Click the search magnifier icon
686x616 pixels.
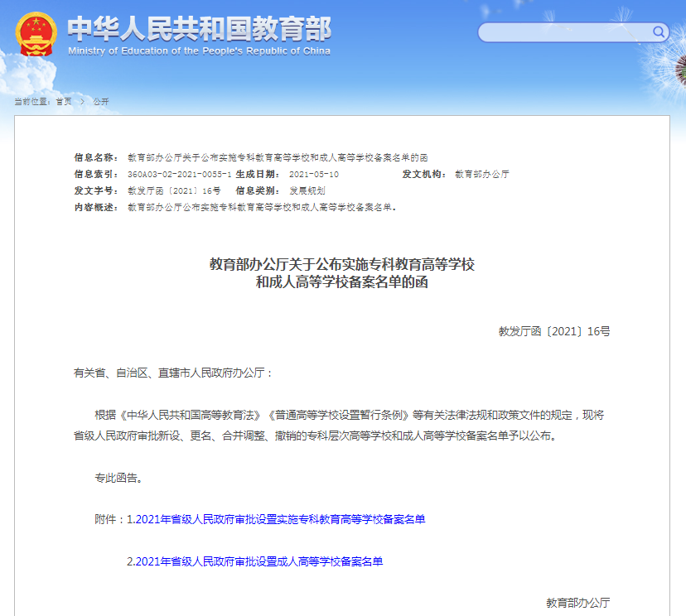point(659,32)
